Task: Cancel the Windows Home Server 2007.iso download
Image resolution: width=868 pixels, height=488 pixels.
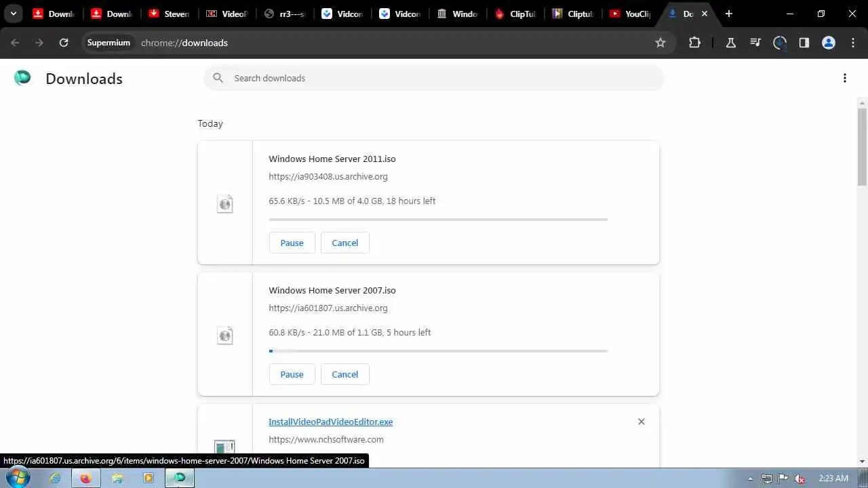Action: click(345, 374)
